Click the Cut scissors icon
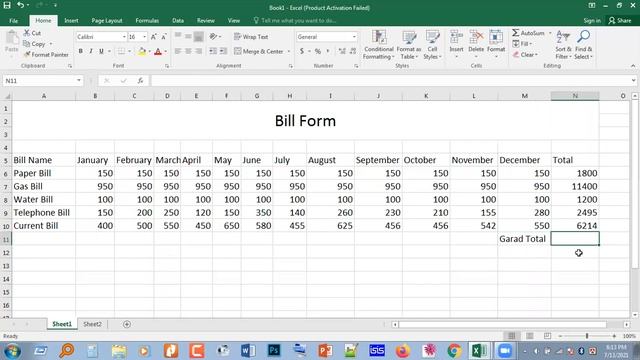The width and height of the screenshot is (640, 360). click(27, 33)
